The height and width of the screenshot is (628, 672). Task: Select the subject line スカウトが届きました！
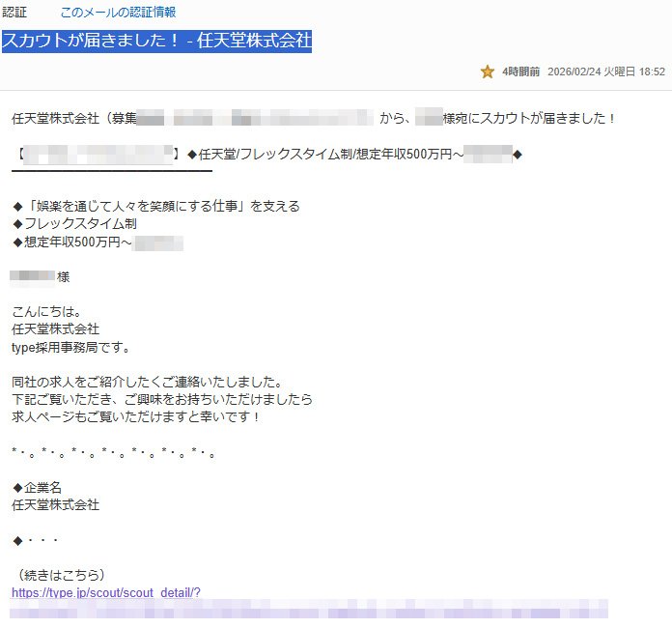coord(156,42)
